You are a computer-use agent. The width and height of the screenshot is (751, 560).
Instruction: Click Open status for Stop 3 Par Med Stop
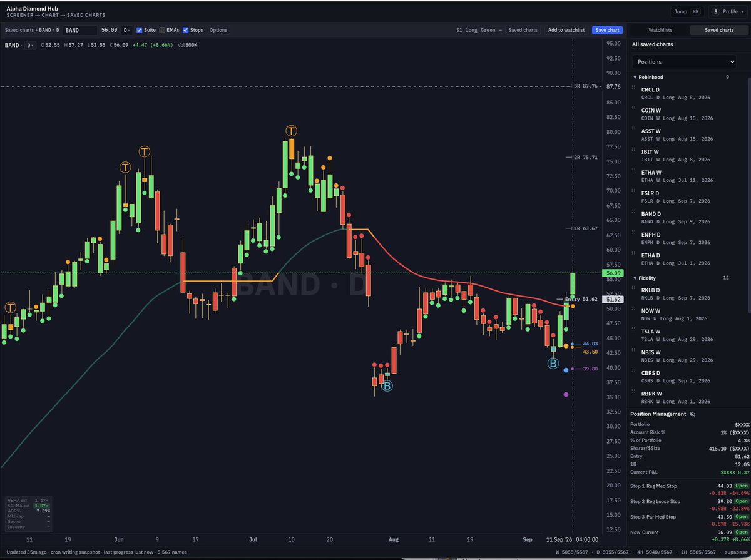point(742,516)
